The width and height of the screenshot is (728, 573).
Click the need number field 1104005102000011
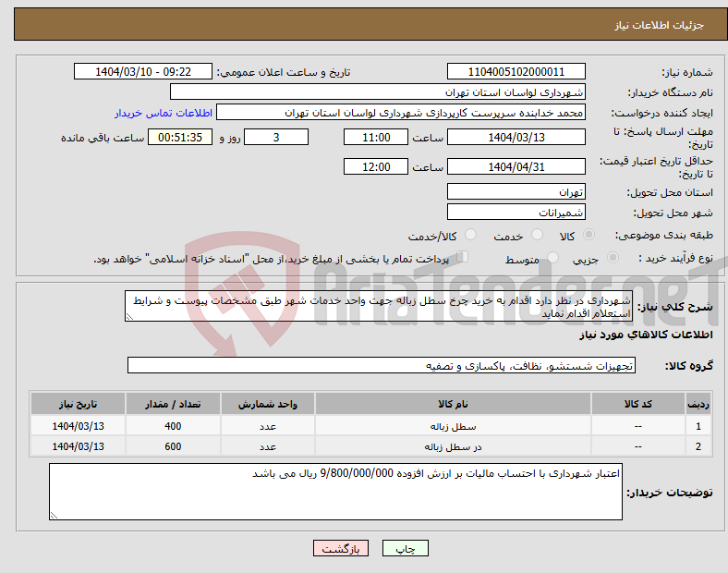tap(516, 72)
